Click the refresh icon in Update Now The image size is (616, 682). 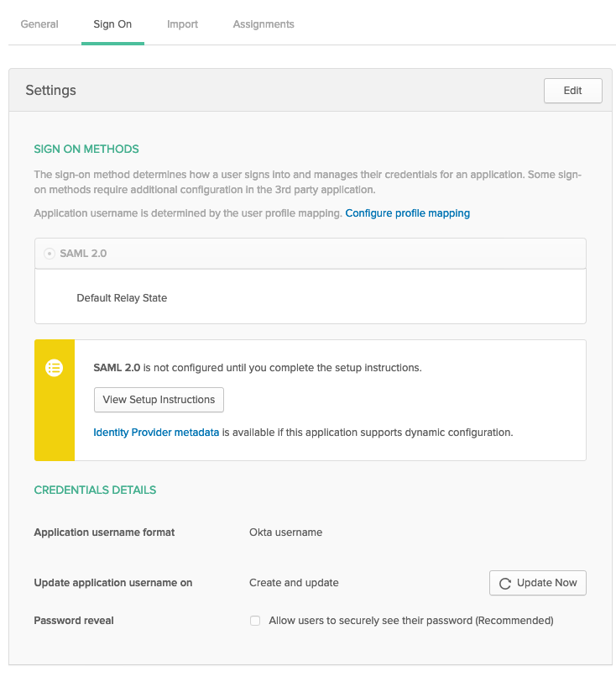click(505, 582)
